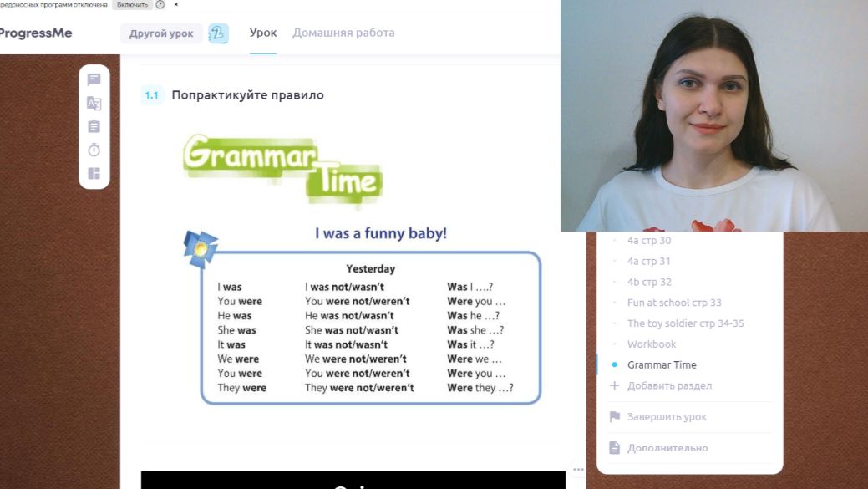868x489 pixels.
Task: Click the lesson avatar icon next to Другой урок
Action: click(218, 33)
